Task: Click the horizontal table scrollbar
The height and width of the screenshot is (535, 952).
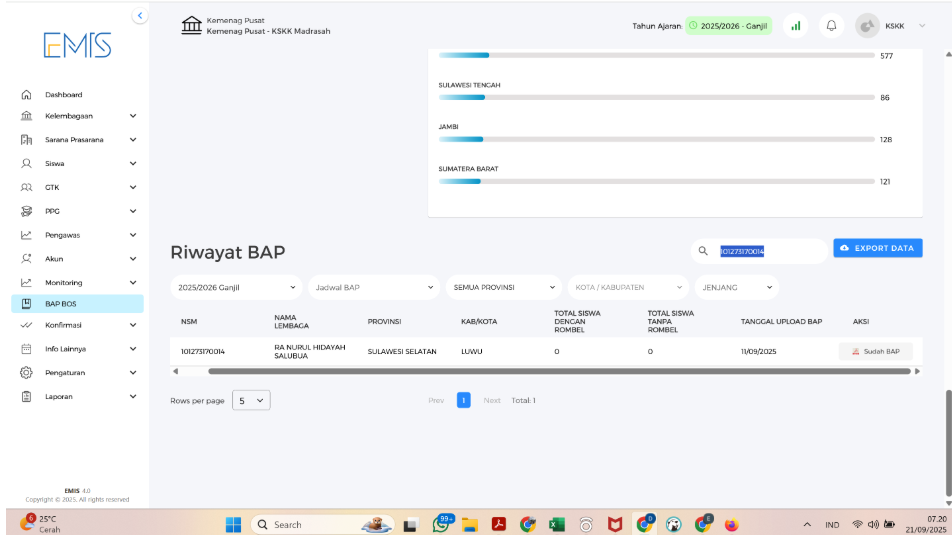Action: click(558, 371)
